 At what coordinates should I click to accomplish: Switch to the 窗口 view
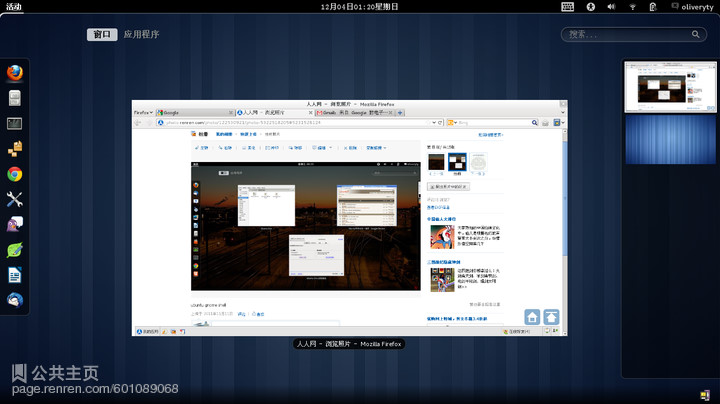(x=102, y=34)
